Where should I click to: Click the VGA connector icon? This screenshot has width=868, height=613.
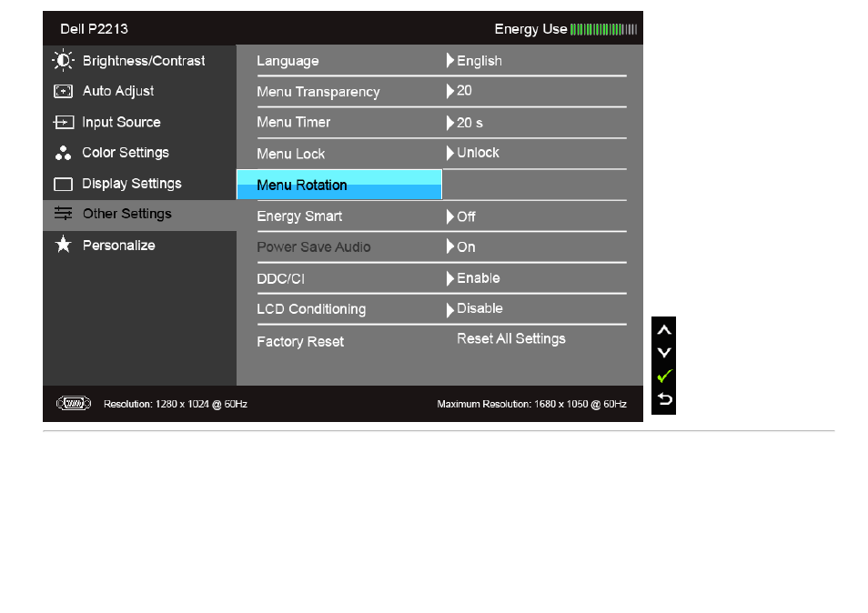click(x=74, y=403)
